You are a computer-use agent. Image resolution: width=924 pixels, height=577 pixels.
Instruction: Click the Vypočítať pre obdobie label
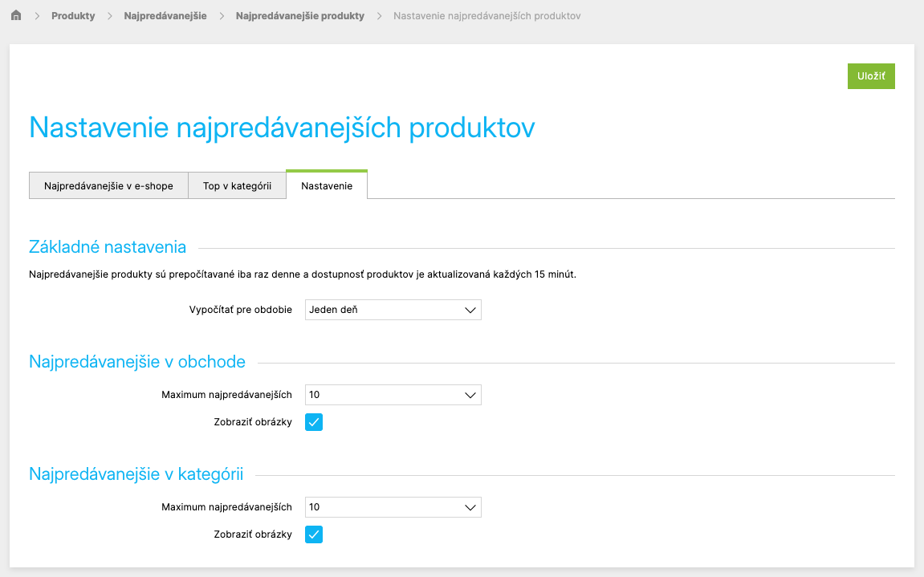(240, 310)
